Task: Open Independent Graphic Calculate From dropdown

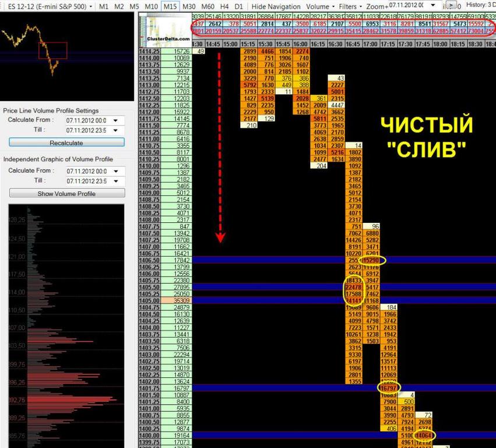Action: [116, 171]
